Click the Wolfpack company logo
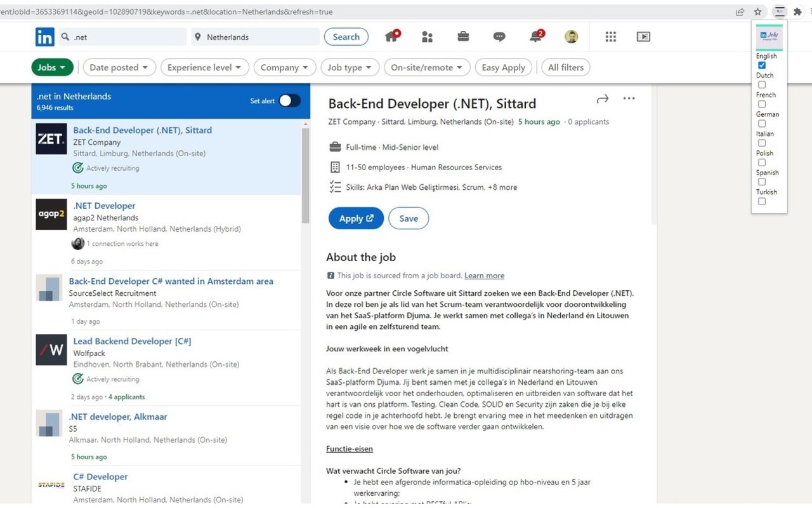Image resolution: width=812 pixels, height=508 pixels. point(51,349)
